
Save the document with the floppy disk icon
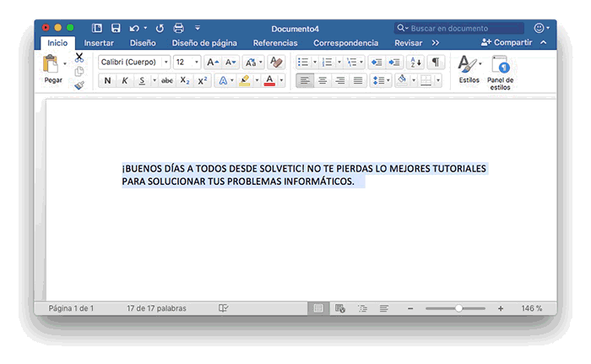click(x=116, y=28)
